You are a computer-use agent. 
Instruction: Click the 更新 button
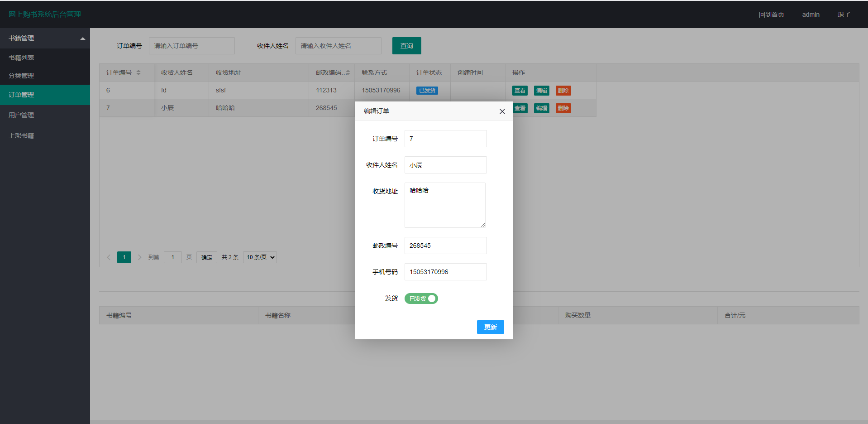(x=490, y=327)
